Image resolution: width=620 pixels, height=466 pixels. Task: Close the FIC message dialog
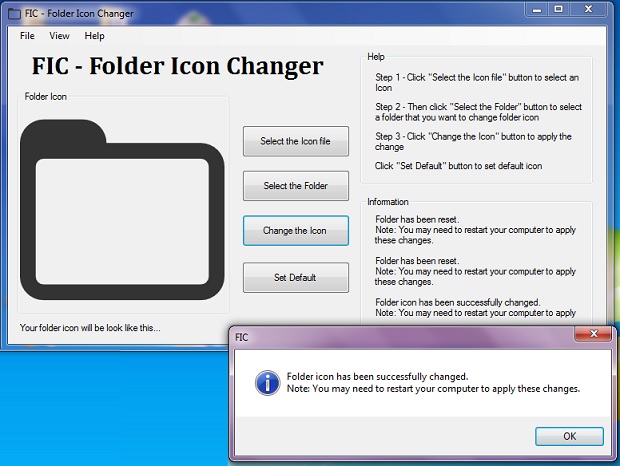tap(594, 334)
